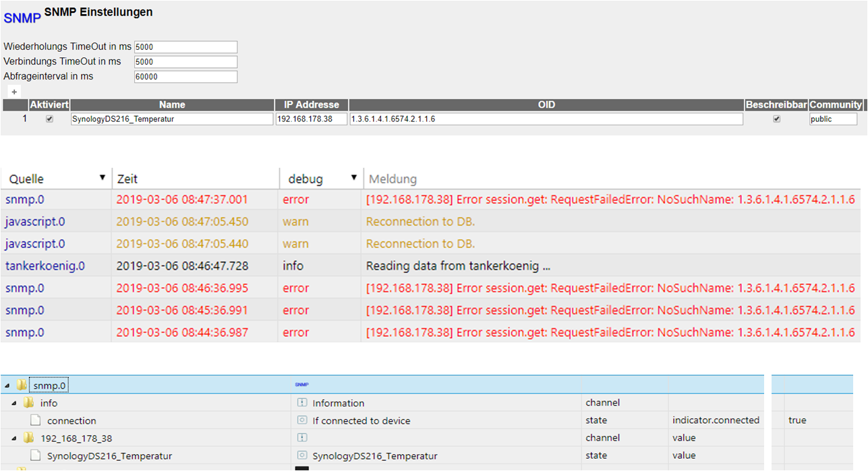Image resolution: width=868 pixels, height=471 pixels.
Task: Click the OID column header
Action: pos(546,104)
